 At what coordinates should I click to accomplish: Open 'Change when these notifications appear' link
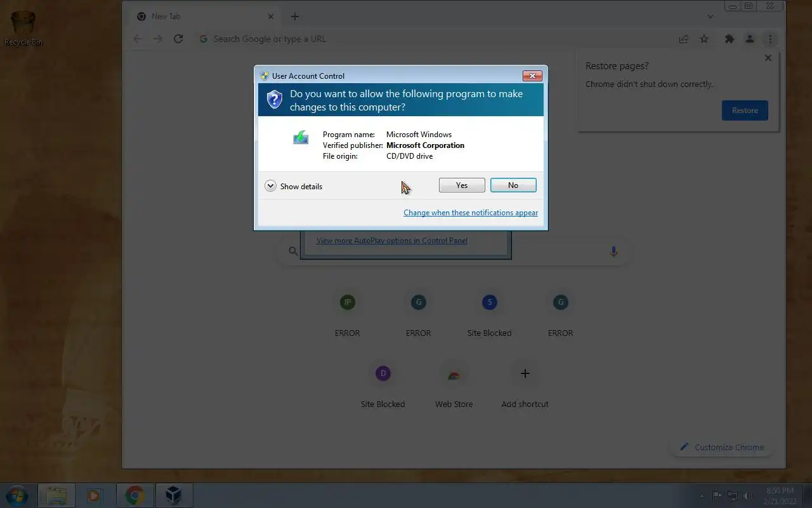click(x=471, y=213)
